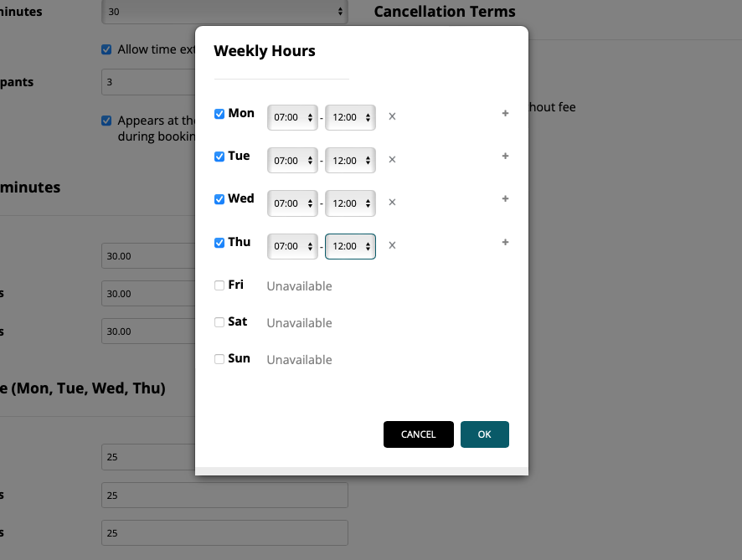Open Monday's start time dropdown

coord(291,117)
